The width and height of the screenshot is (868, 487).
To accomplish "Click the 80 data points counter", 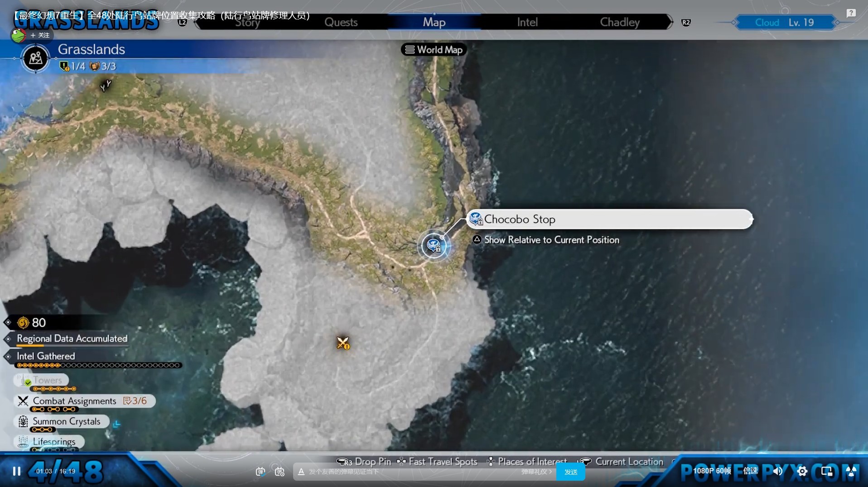I will (32, 323).
